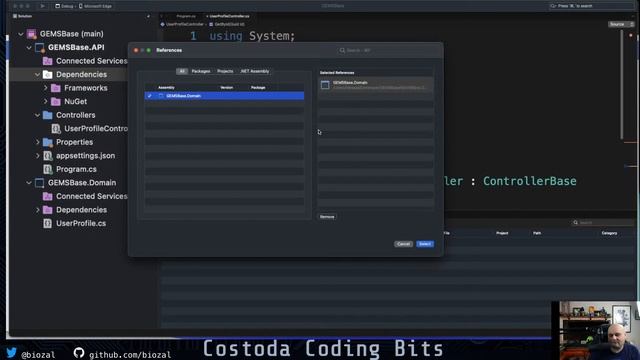The height and width of the screenshot is (360, 640).
Task: Expand Dependencies under GEMSBase.Domain
Action: click(x=37, y=210)
